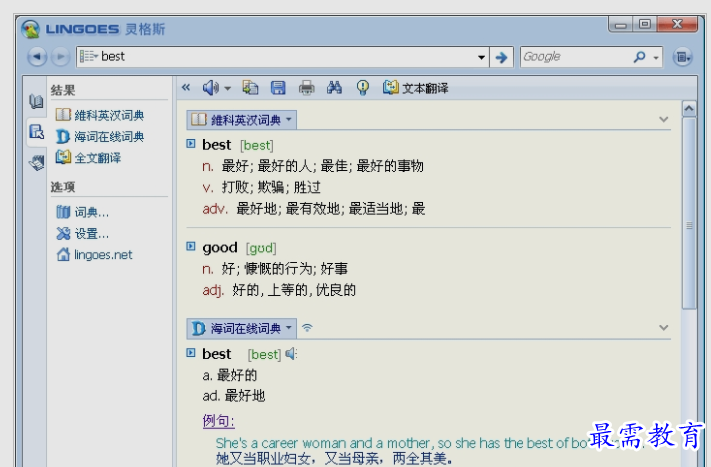Toggle the expander beside the 'best' entry

(191, 144)
